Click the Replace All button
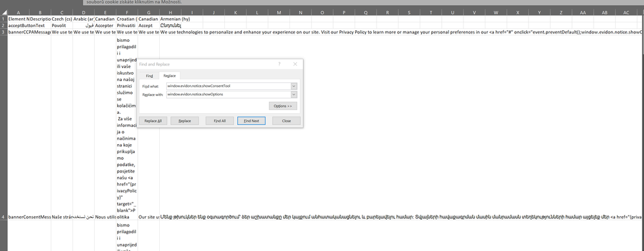The height and width of the screenshot is (251, 644). pos(153,121)
